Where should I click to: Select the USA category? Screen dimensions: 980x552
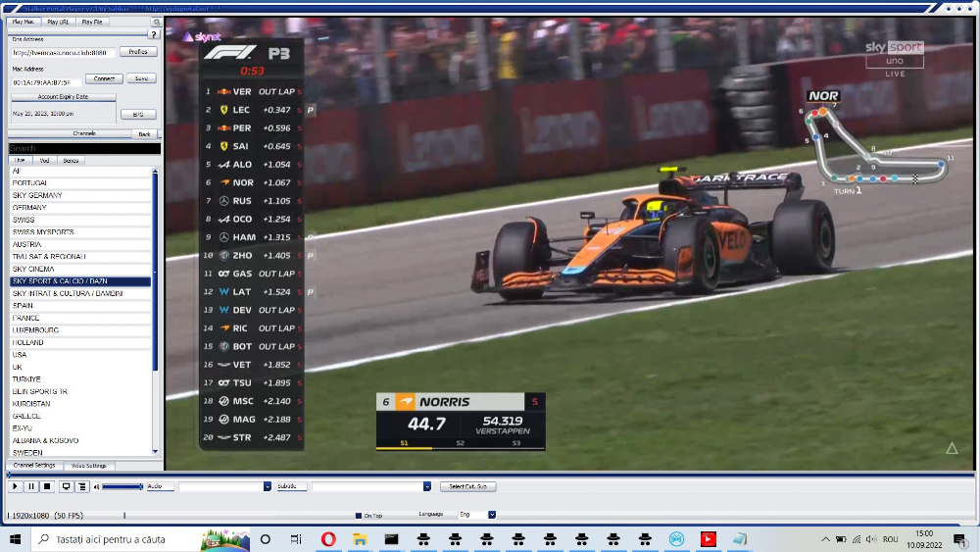[x=80, y=355]
